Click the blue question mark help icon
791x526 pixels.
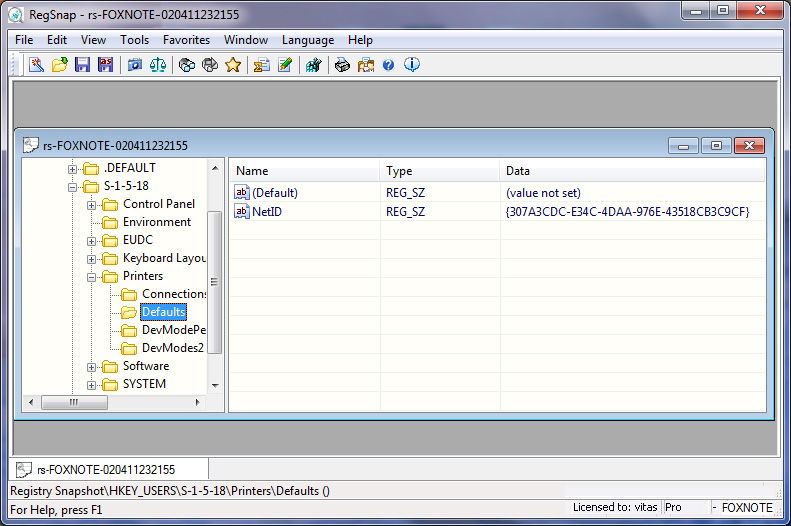click(388, 65)
